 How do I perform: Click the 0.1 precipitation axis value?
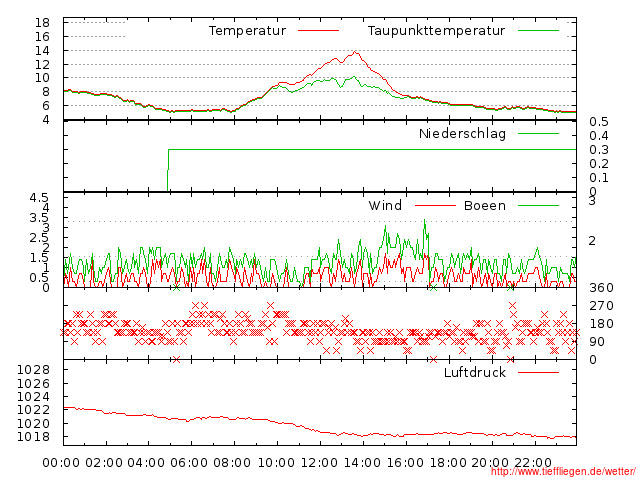(x=599, y=178)
